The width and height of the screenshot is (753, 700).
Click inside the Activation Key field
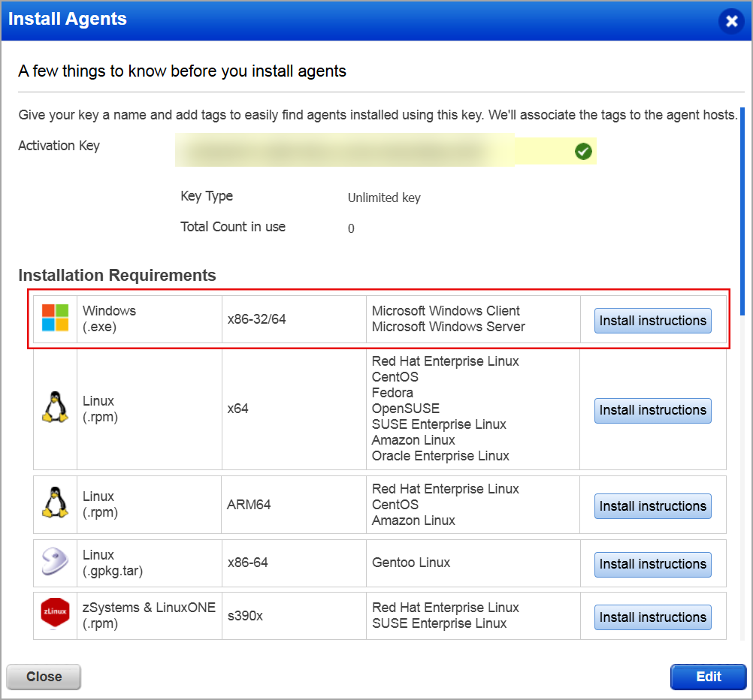[368, 151]
